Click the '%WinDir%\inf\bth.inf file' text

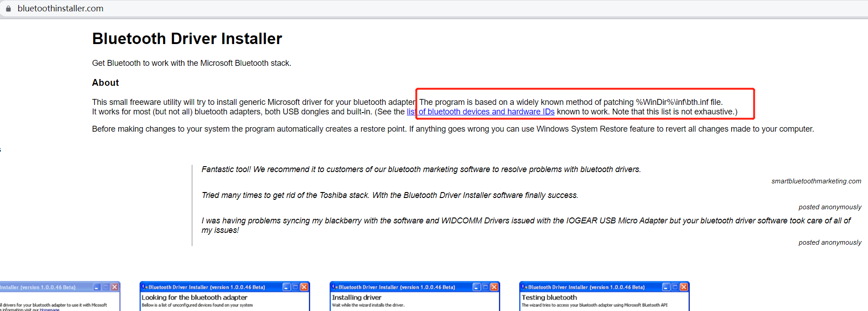pyautogui.click(x=679, y=102)
